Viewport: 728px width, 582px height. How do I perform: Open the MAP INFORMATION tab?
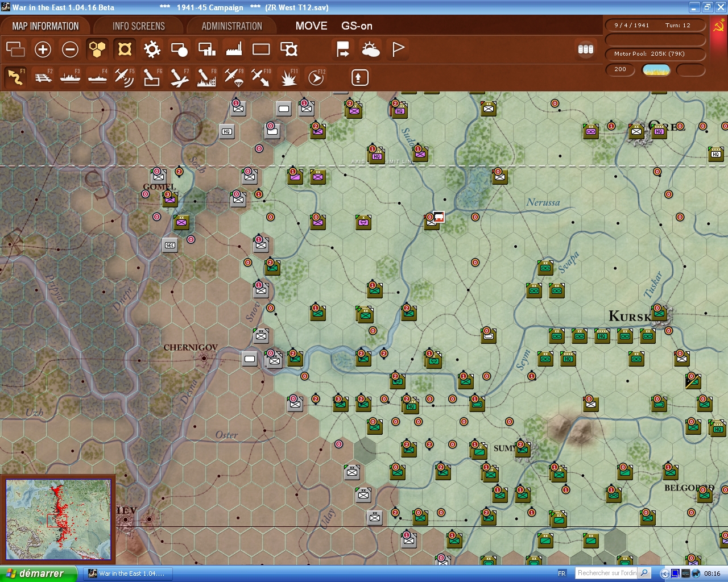click(x=45, y=26)
